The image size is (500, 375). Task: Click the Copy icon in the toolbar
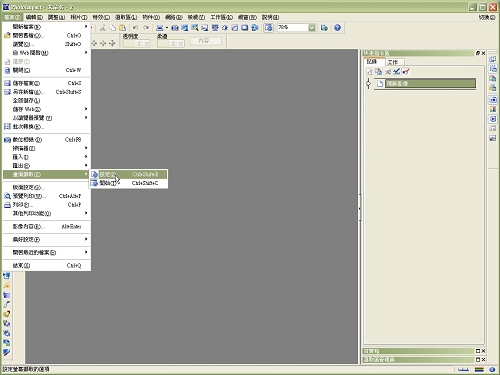pyautogui.click(x=113, y=28)
